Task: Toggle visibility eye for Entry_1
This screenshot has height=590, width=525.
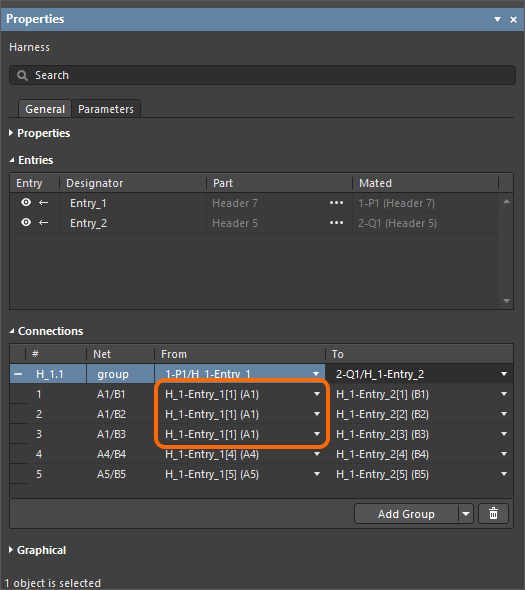Action: point(26,202)
